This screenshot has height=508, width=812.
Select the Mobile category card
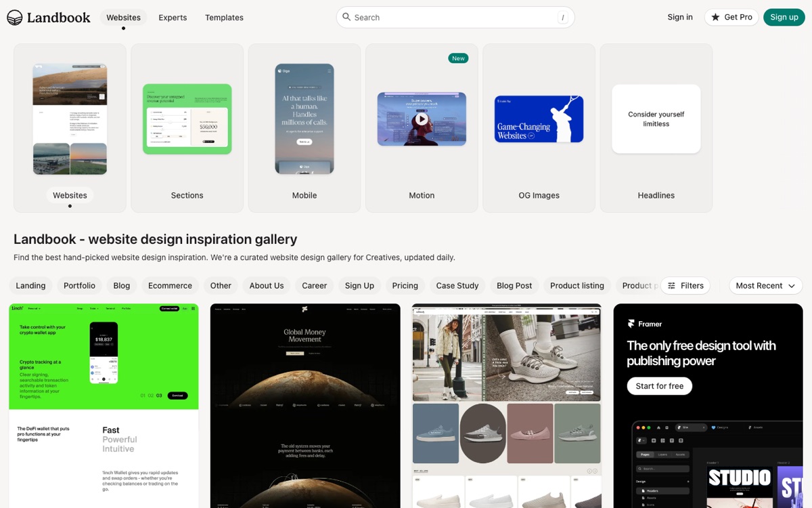304,128
